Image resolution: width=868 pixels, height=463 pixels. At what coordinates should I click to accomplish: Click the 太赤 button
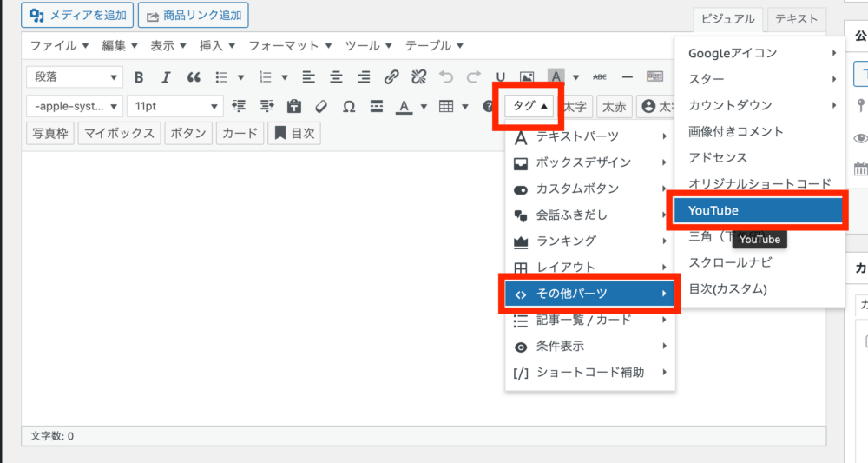pos(614,106)
